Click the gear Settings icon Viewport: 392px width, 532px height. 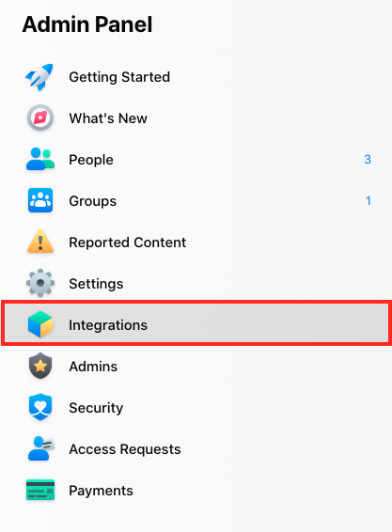[40, 283]
